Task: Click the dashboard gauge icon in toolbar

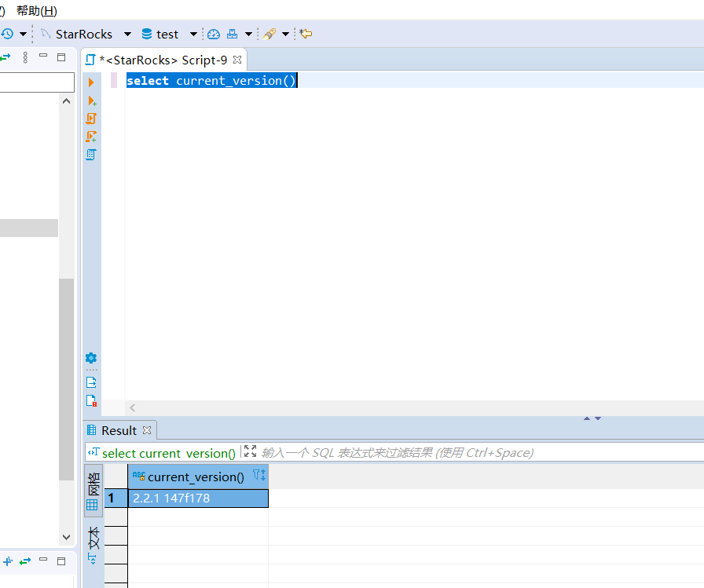Action: (x=213, y=34)
